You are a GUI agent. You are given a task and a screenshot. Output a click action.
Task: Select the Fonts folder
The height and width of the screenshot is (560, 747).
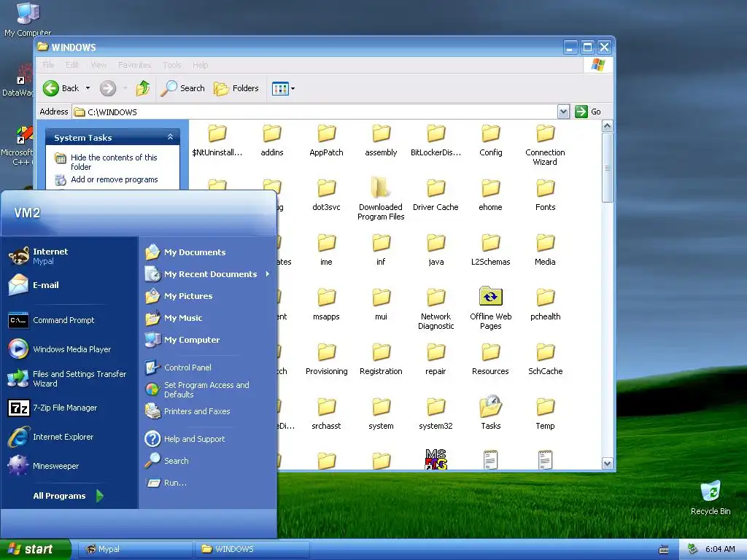pyautogui.click(x=545, y=195)
